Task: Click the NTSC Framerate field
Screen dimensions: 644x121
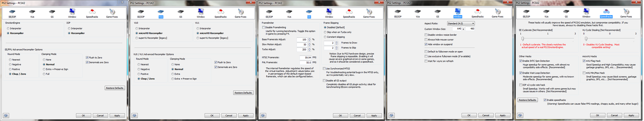Action: pyautogui.click(x=305, y=57)
